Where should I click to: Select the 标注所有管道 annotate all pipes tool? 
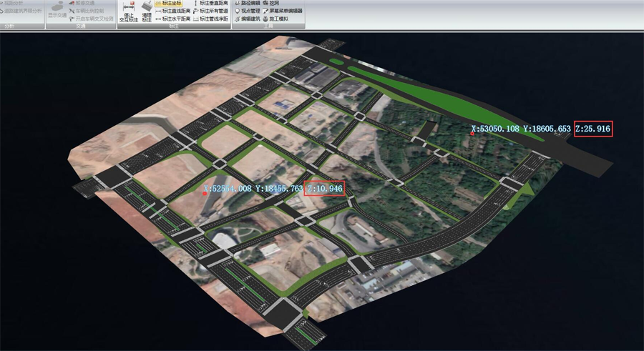[210, 11]
